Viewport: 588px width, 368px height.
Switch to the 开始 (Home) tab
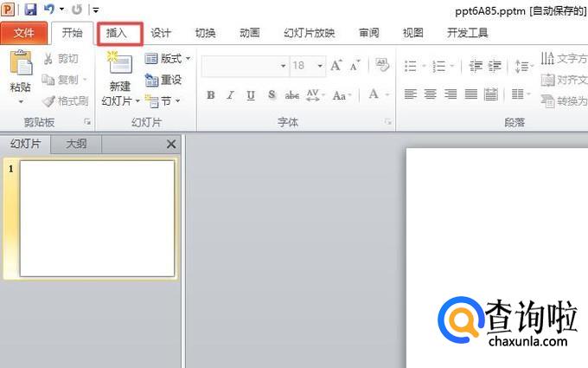coord(72,33)
